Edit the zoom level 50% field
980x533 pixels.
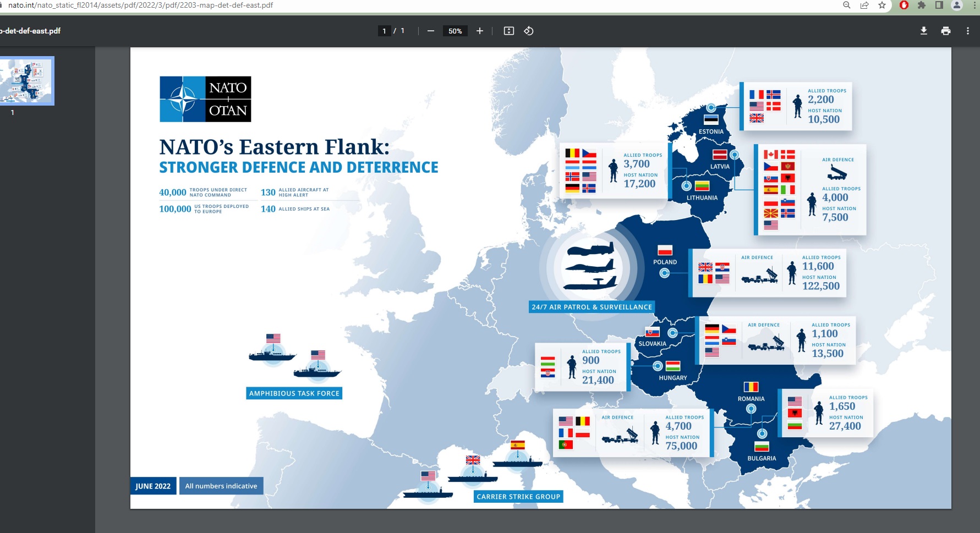455,31
